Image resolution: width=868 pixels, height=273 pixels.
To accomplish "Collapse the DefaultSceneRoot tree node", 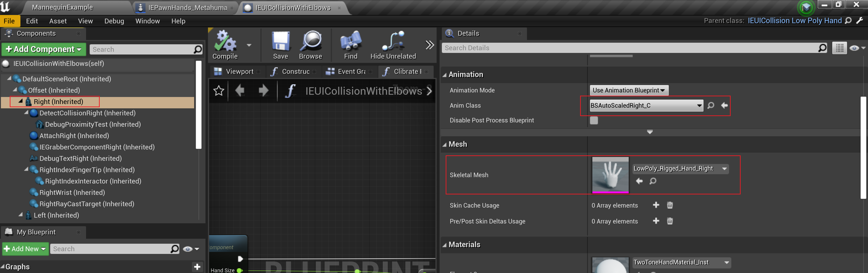I will [x=9, y=79].
